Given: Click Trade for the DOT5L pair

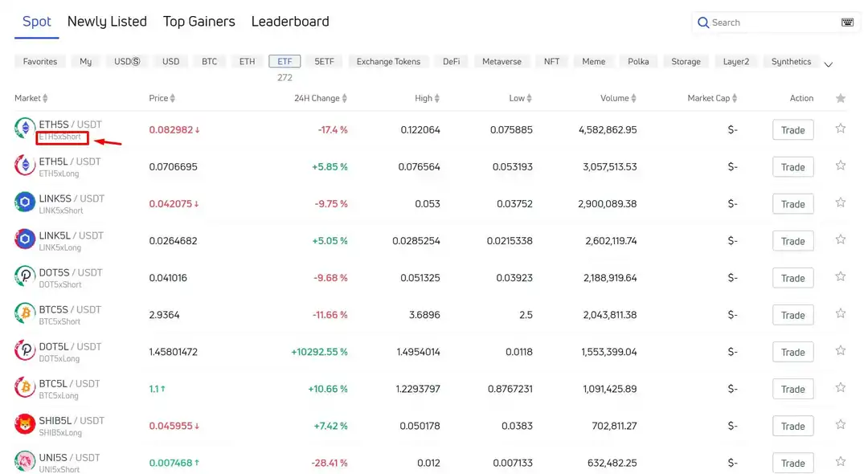Looking at the screenshot, I should [x=792, y=351].
